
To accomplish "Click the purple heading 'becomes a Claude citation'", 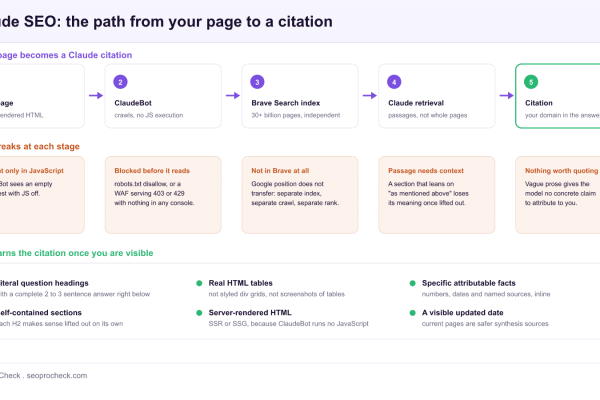I will [66, 55].
